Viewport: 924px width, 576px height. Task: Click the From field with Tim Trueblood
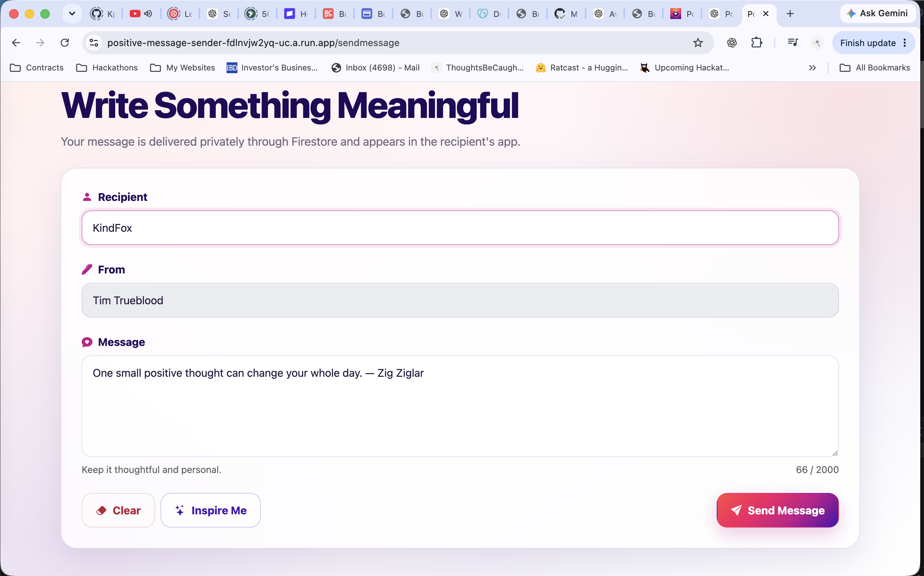click(x=460, y=300)
